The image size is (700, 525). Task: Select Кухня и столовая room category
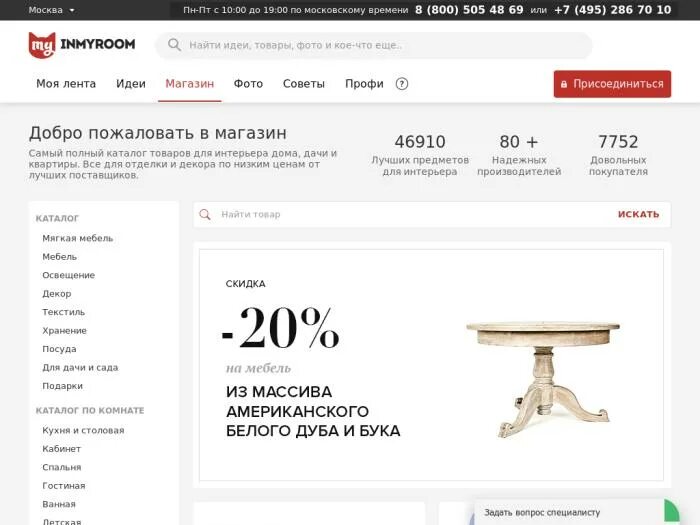[83, 430]
